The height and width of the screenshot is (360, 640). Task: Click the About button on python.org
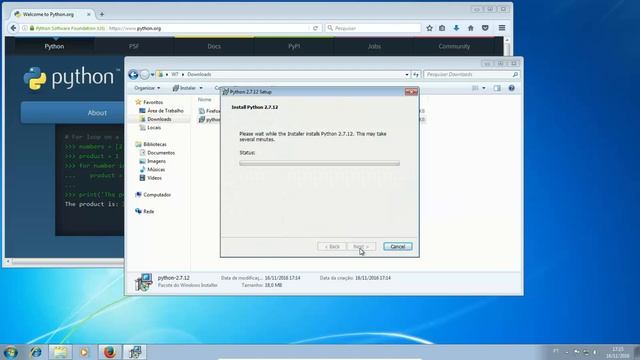click(97, 113)
